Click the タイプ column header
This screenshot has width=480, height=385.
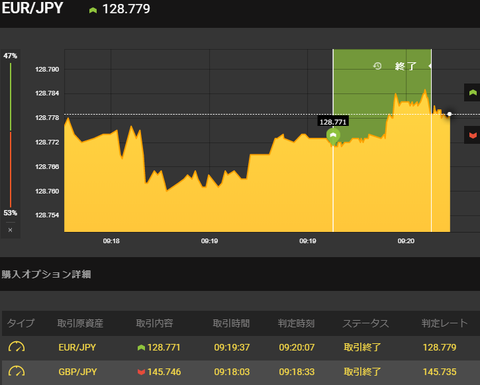point(21,323)
